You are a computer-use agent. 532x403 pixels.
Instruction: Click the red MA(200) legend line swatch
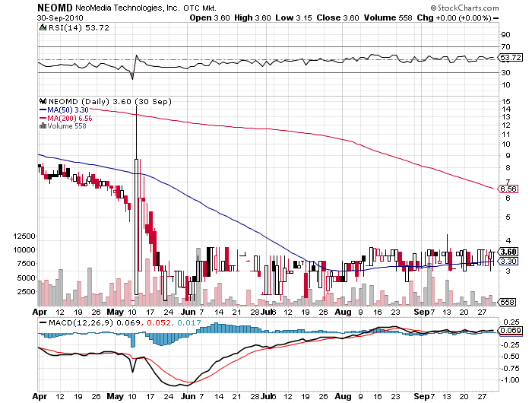point(43,118)
